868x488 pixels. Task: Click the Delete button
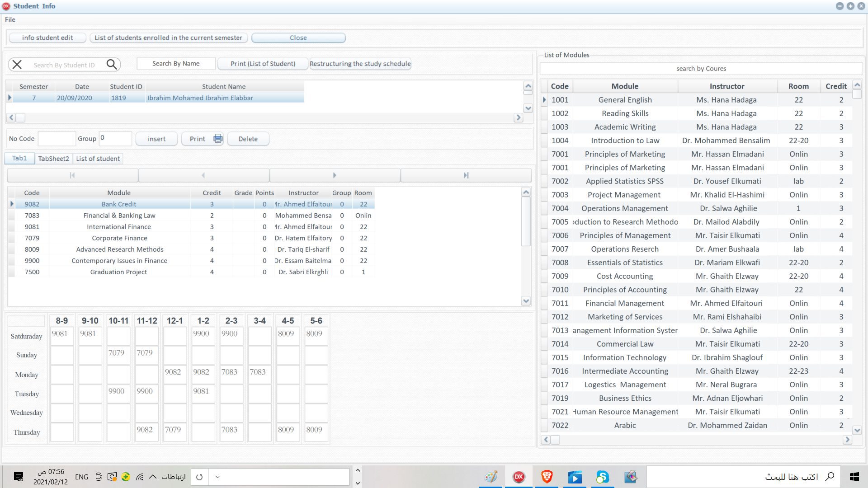coord(248,139)
